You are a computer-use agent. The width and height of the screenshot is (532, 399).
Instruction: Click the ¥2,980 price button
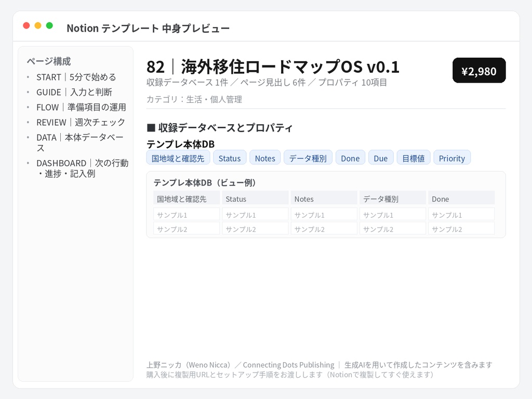(x=478, y=71)
